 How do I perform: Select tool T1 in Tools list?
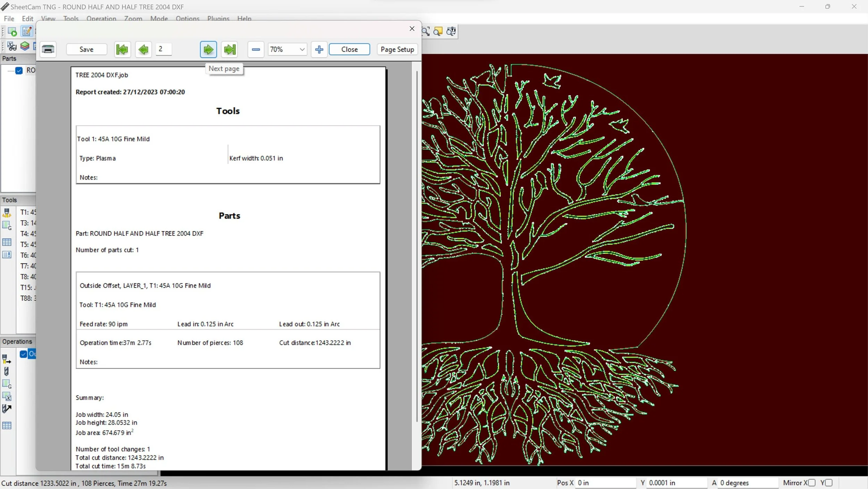pyautogui.click(x=28, y=212)
